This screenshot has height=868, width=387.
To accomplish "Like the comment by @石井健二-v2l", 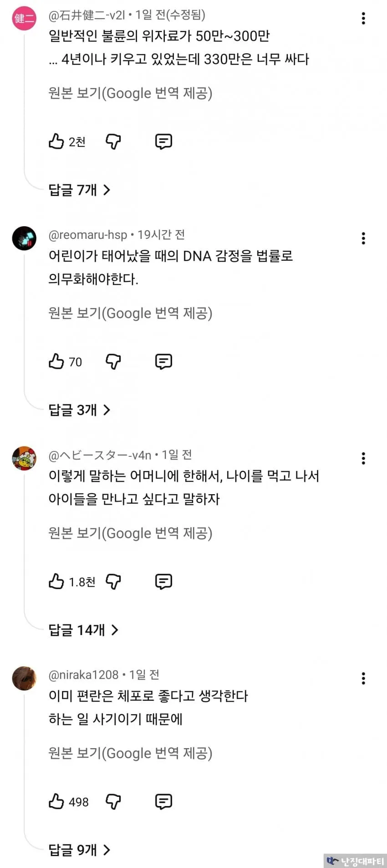I will [56, 141].
